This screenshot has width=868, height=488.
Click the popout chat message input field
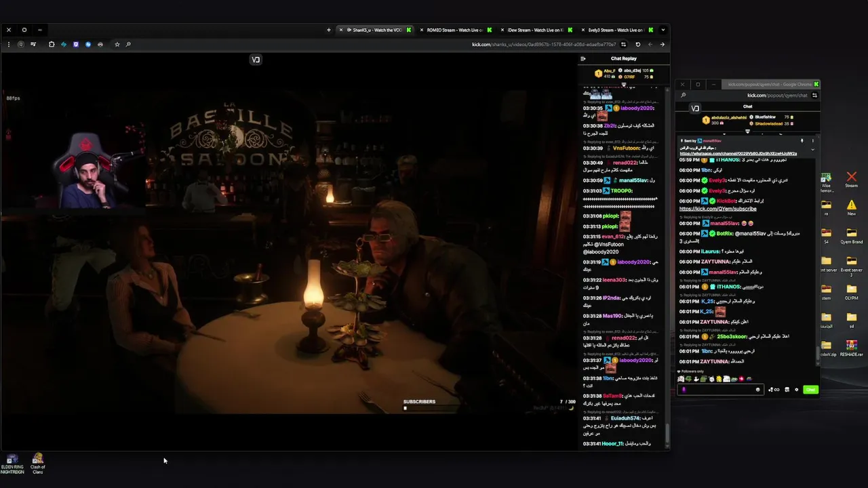(x=721, y=390)
